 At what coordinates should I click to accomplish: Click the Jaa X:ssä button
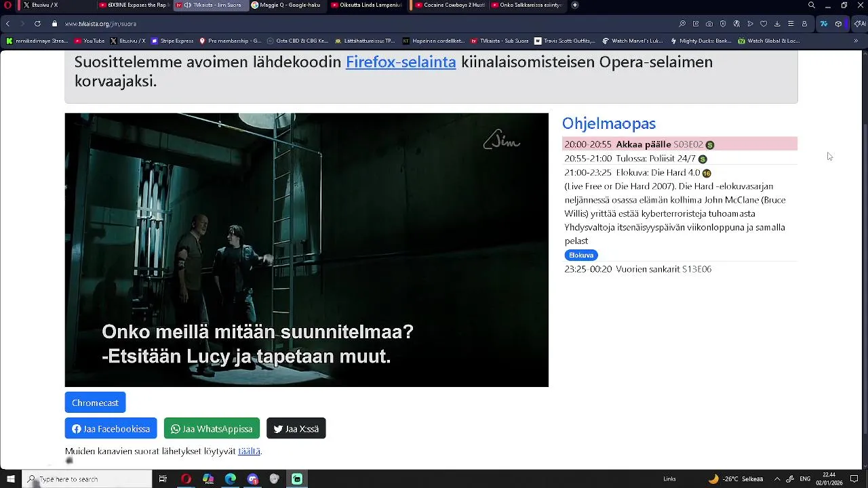296,428
